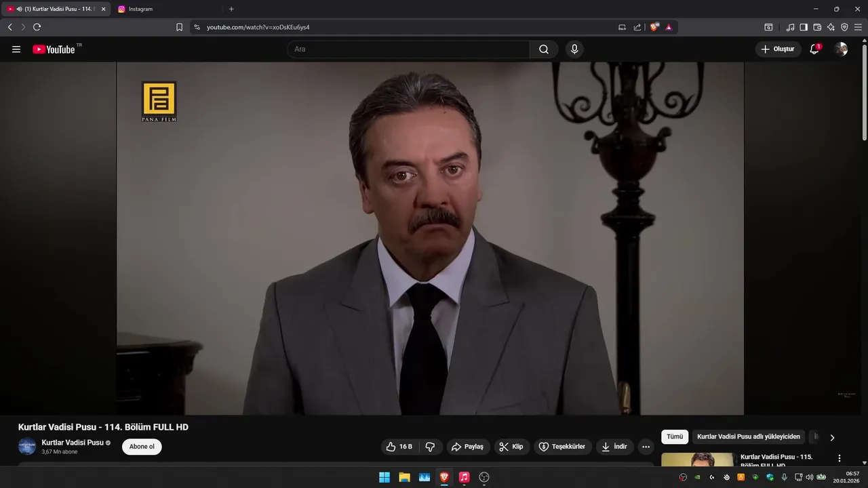
Task: Reload the YouTube page
Action: (37, 27)
